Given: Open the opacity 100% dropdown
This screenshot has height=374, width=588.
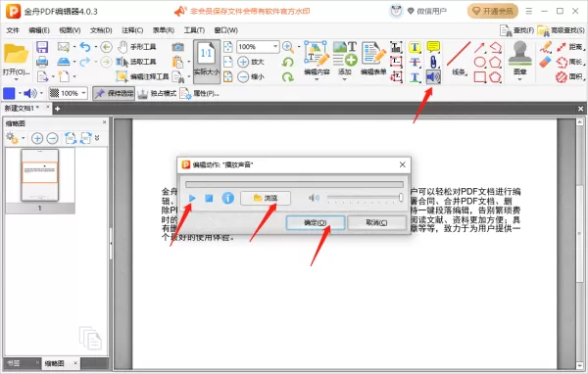Looking at the screenshot, I should tap(83, 93).
